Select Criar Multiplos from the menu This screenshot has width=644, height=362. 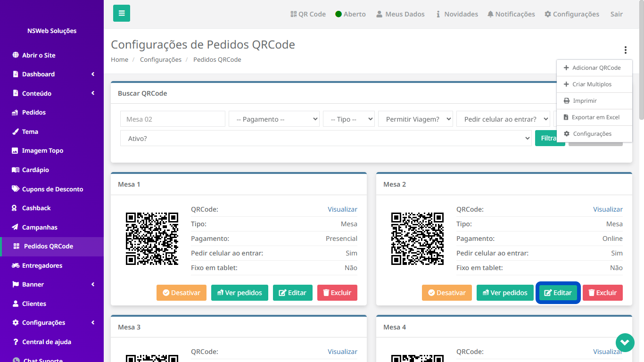point(594,84)
